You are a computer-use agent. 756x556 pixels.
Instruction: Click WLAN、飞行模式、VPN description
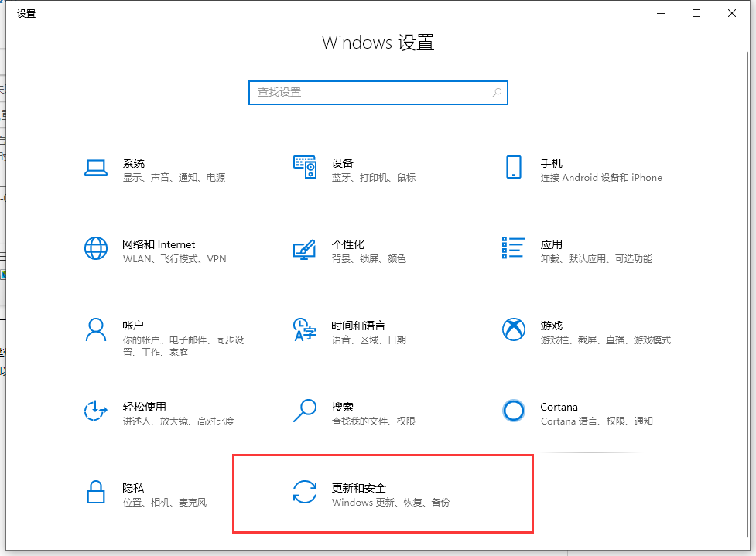pos(175,259)
